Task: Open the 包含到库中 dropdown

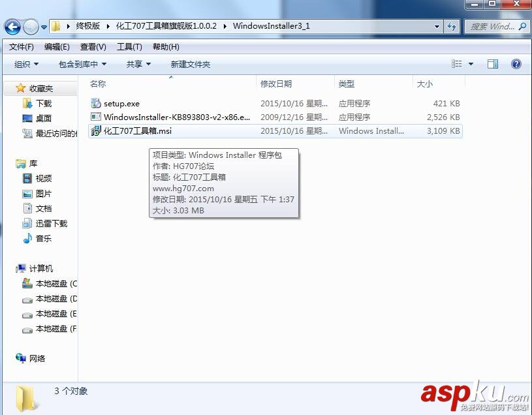Action: click(x=82, y=64)
